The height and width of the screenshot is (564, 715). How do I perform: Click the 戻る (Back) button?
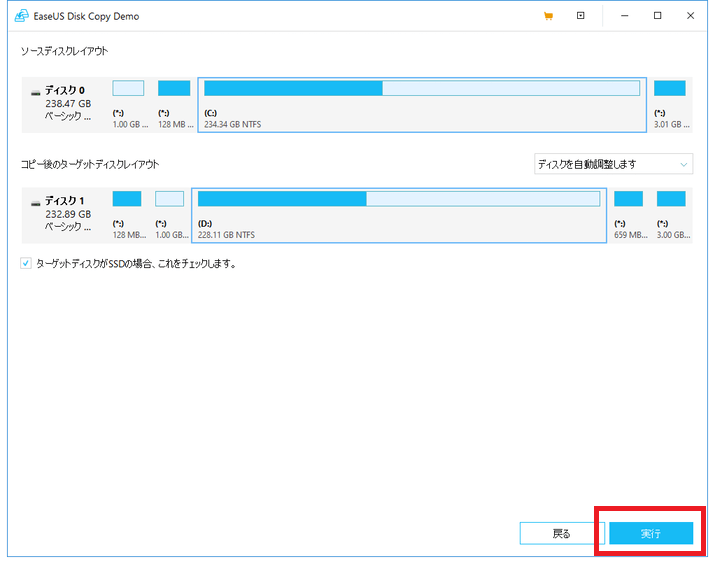pos(562,534)
